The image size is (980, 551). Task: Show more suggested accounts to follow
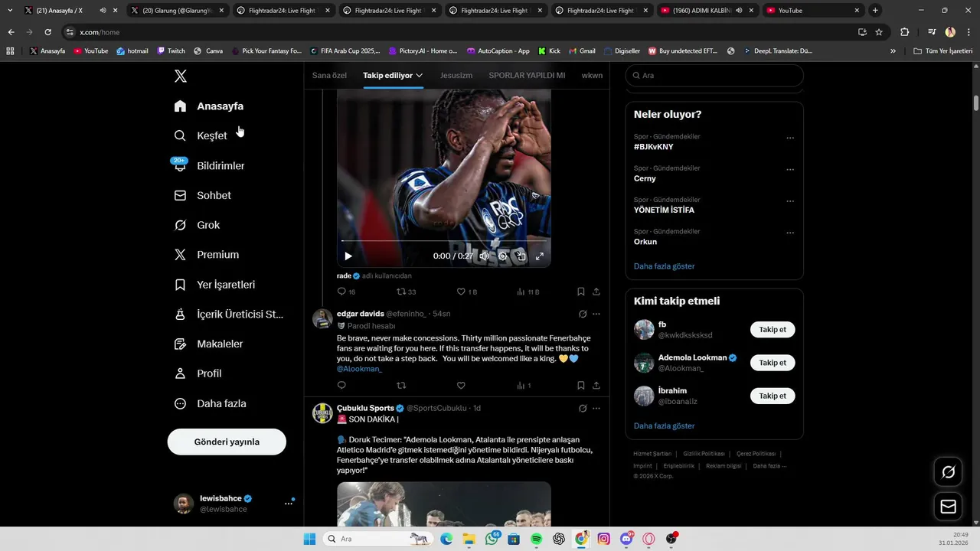pyautogui.click(x=665, y=426)
